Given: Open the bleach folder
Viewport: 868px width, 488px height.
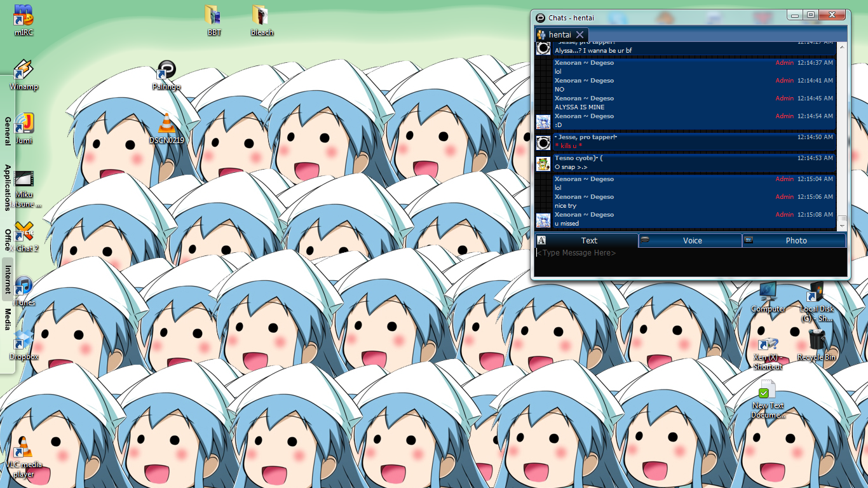Looking at the screenshot, I should 261,16.
